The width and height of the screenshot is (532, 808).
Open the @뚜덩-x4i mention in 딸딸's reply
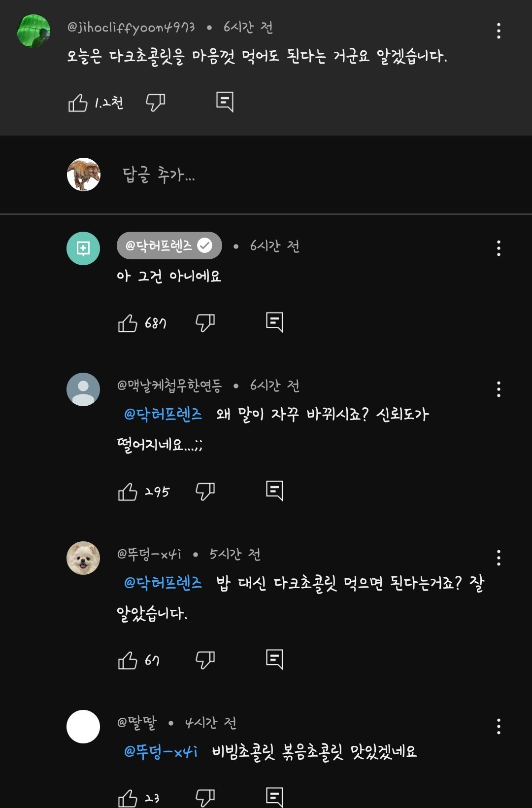pyautogui.click(x=161, y=751)
